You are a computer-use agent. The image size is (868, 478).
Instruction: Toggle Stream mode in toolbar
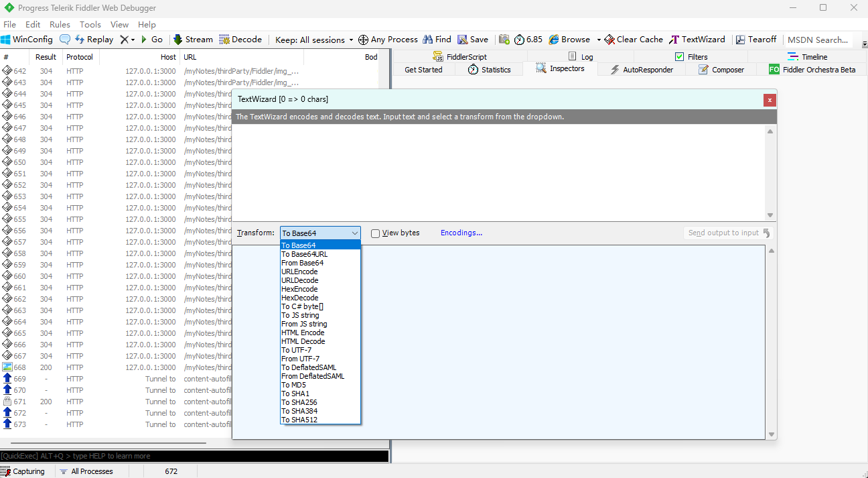point(193,40)
